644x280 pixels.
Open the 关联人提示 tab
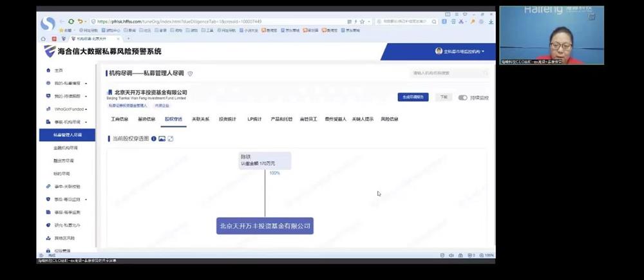363,119
